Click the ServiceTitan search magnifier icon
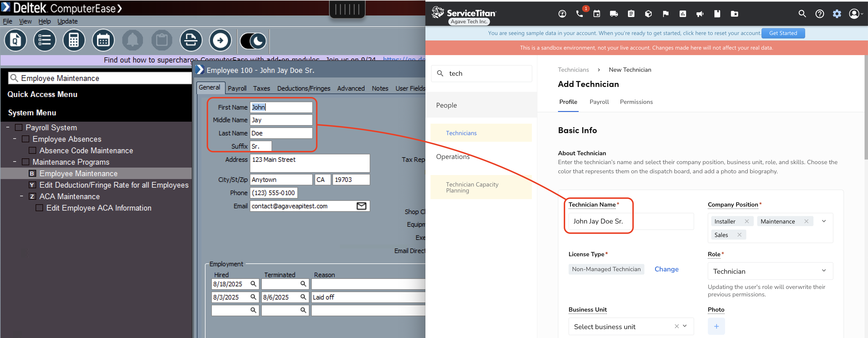This screenshot has height=338, width=868. tap(802, 14)
